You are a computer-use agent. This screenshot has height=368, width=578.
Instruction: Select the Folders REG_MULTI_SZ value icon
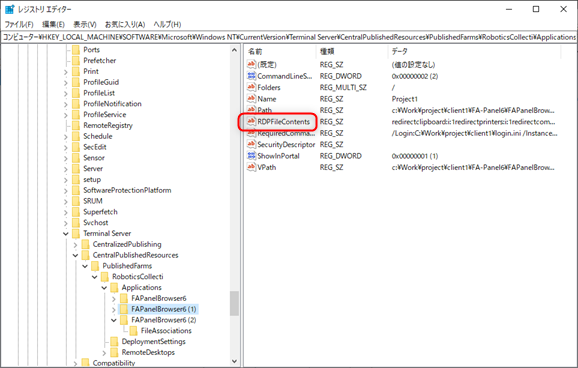coord(251,87)
